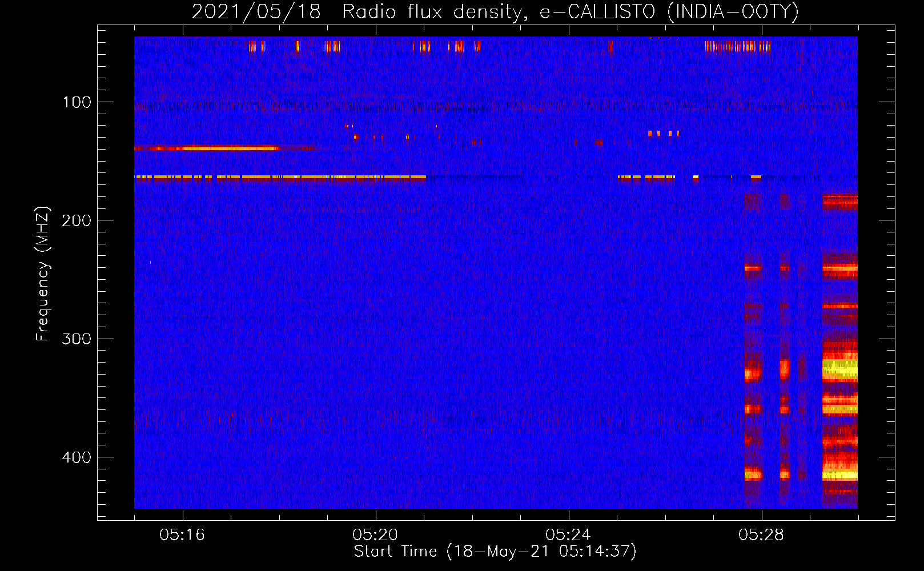Click the '100' frequency tick label
The image size is (924, 571).
click(77, 102)
